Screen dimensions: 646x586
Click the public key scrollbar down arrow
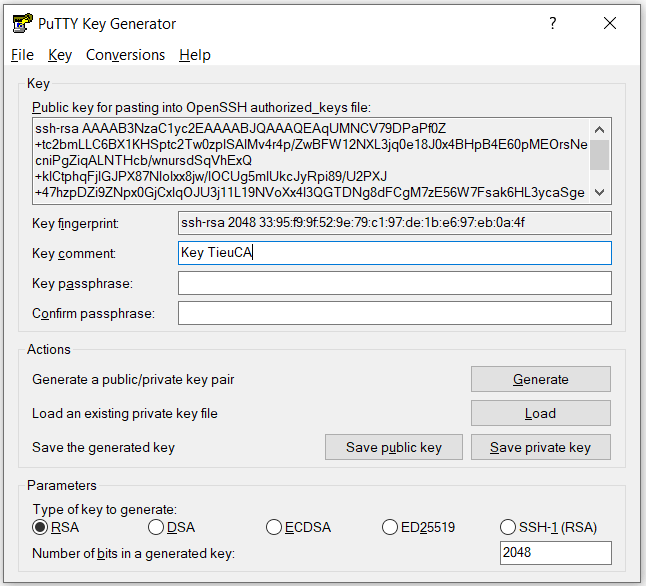coord(600,192)
